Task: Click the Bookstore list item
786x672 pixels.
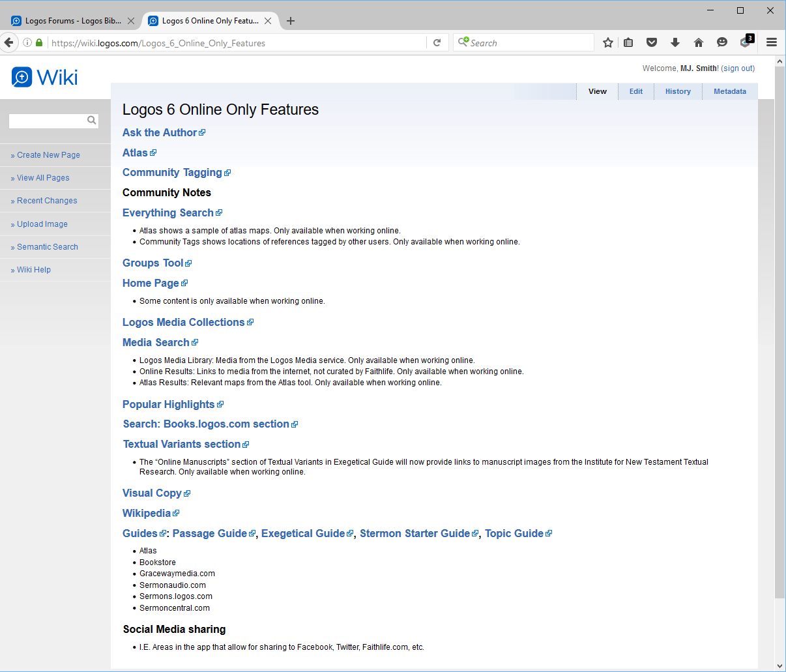Action: click(x=158, y=562)
